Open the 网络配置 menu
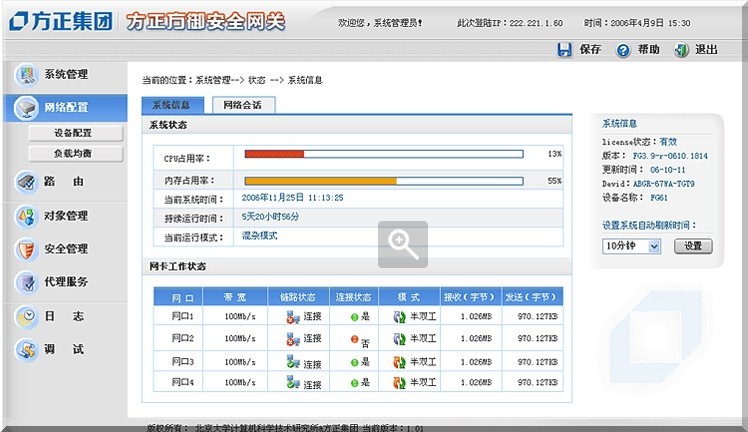748x432 pixels. tap(66, 107)
